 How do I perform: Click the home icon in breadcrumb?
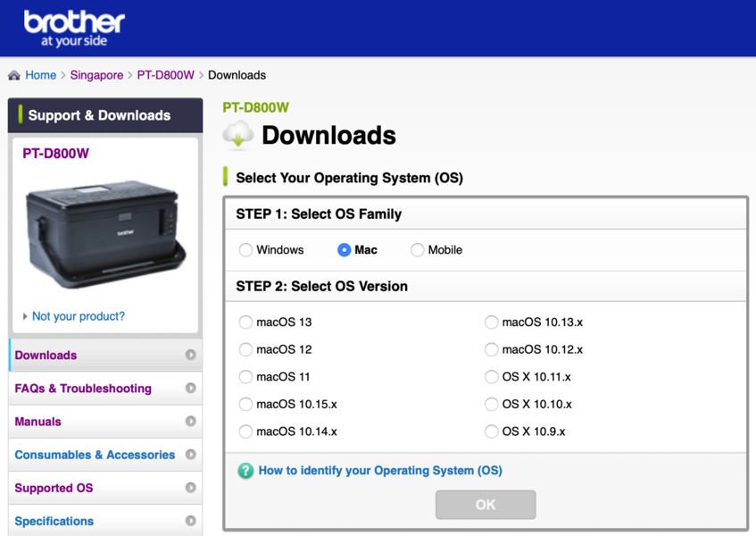click(x=14, y=76)
